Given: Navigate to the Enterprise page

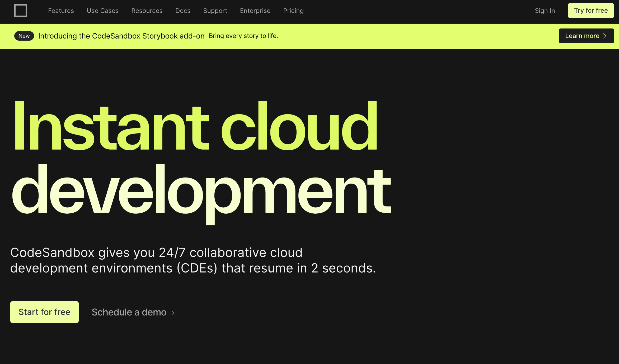Looking at the screenshot, I should tap(255, 11).
